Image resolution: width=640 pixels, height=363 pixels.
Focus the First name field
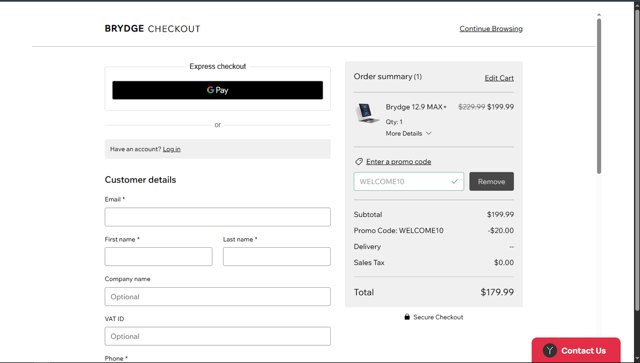click(158, 256)
